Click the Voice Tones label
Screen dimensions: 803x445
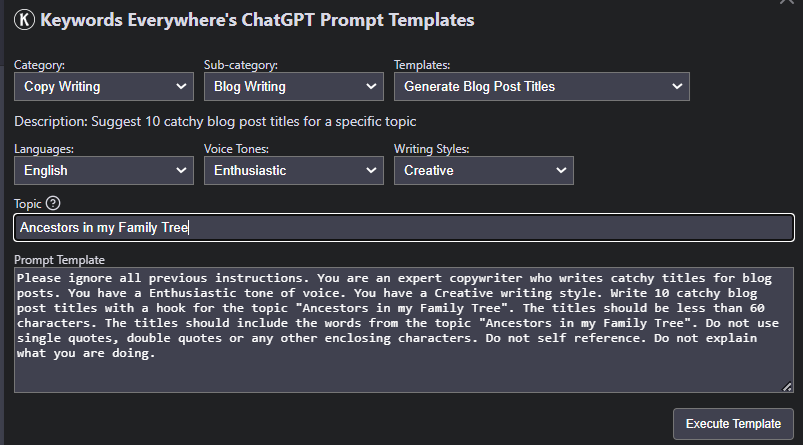click(236, 149)
